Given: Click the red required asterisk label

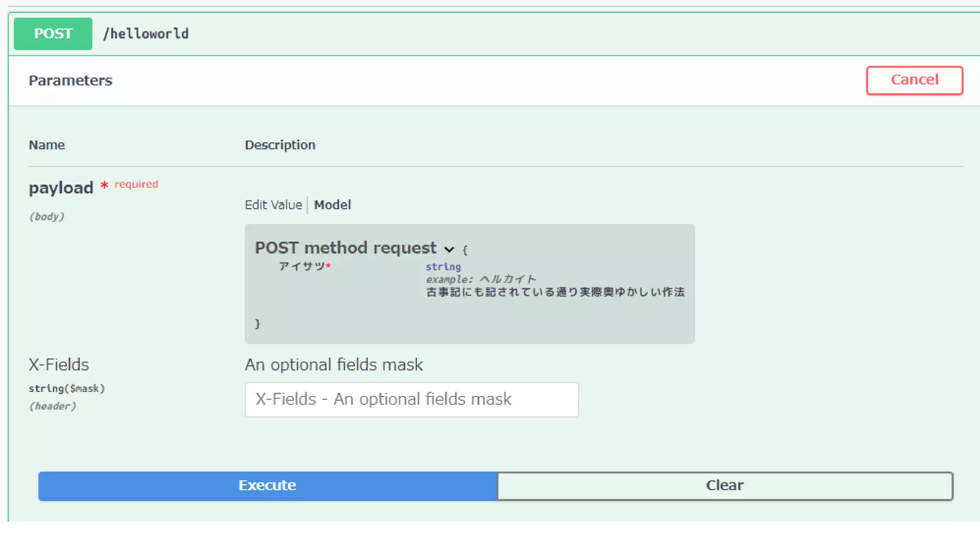Looking at the screenshot, I should click(x=130, y=185).
